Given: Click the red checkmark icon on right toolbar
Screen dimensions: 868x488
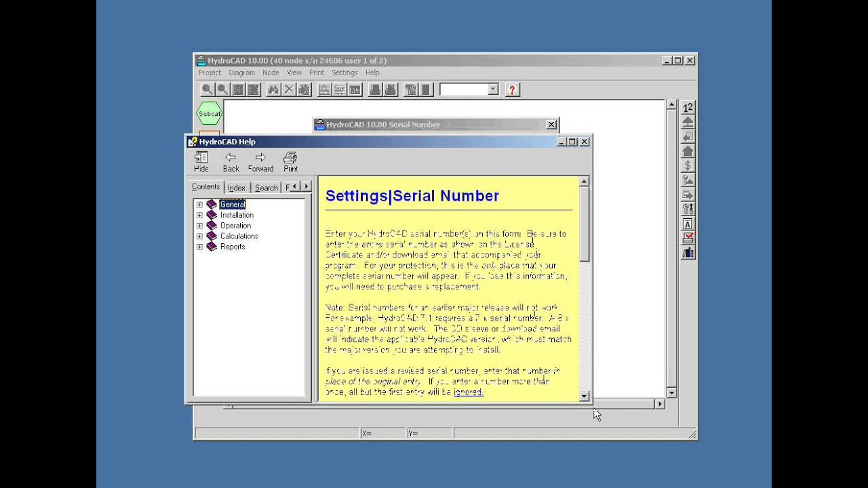Looking at the screenshot, I should 688,238.
